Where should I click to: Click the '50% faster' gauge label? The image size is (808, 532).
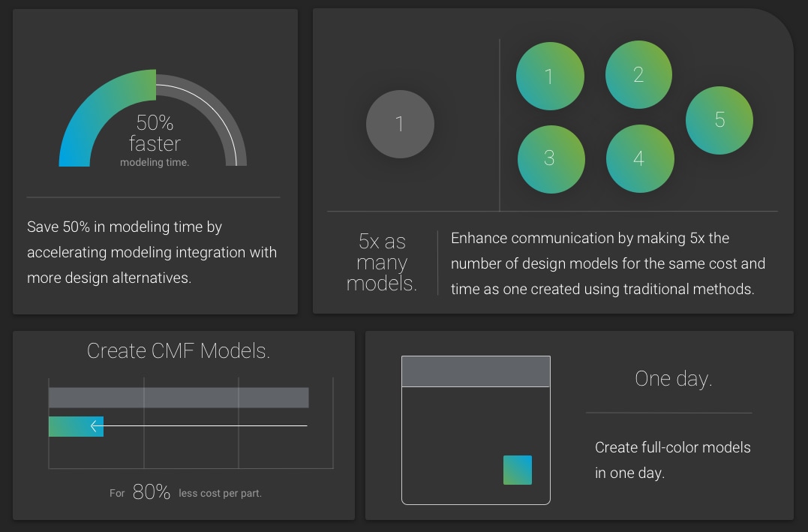155,133
